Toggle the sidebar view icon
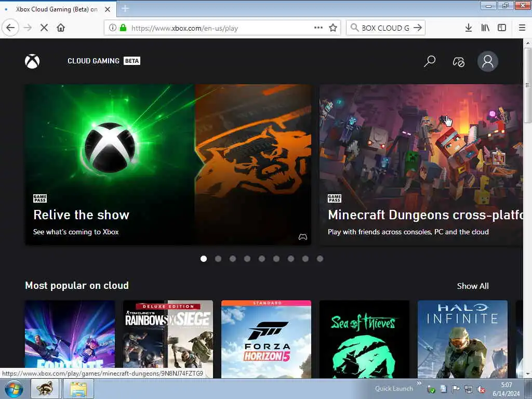The height and width of the screenshot is (399, 532). point(502,28)
